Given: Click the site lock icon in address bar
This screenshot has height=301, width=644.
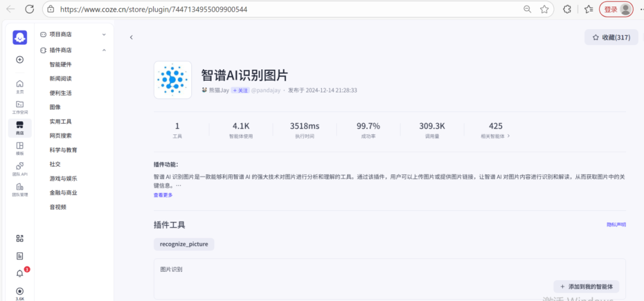Looking at the screenshot, I should (51, 9).
